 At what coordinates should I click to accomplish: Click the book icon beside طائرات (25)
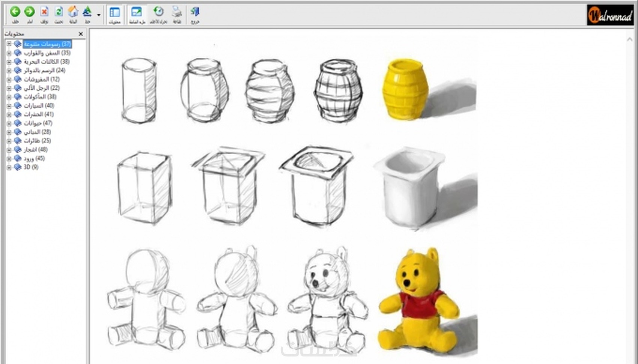click(18, 141)
